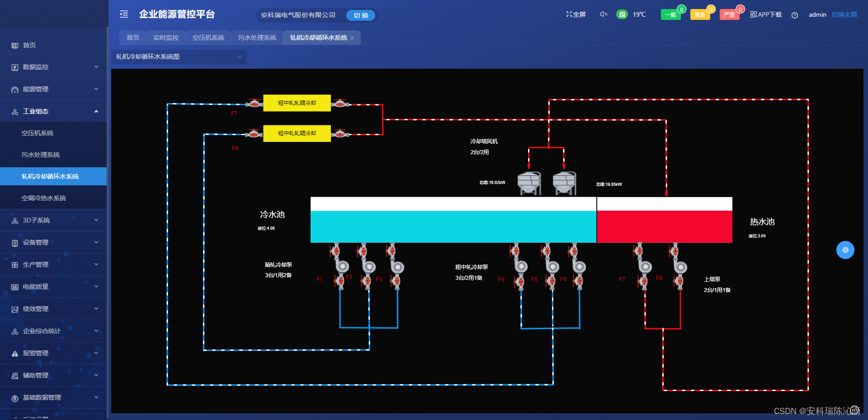Image resolution: width=868 pixels, height=420 pixels.
Task: Click the 功率:19.85kW reading
Action: tap(609, 184)
